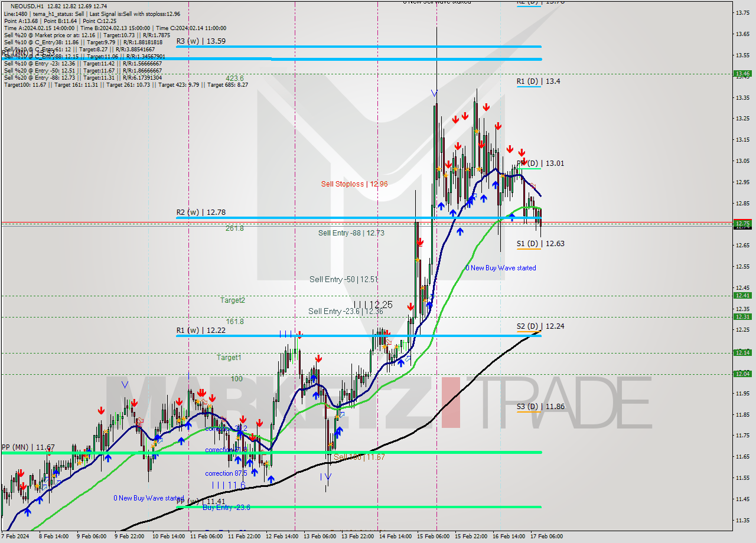Click the green 'Target1' chart label
Viewport: 756px width, 543px height.
point(229,357)
